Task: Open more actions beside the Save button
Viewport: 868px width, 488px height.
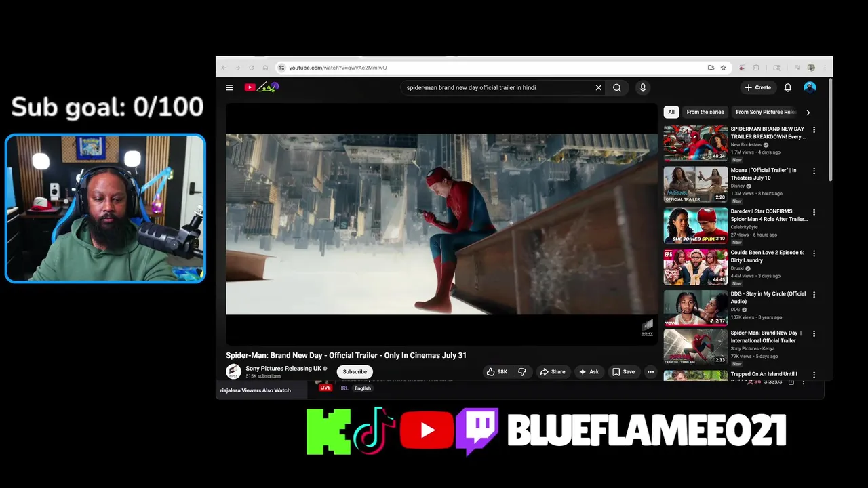Action: [650, 371]
